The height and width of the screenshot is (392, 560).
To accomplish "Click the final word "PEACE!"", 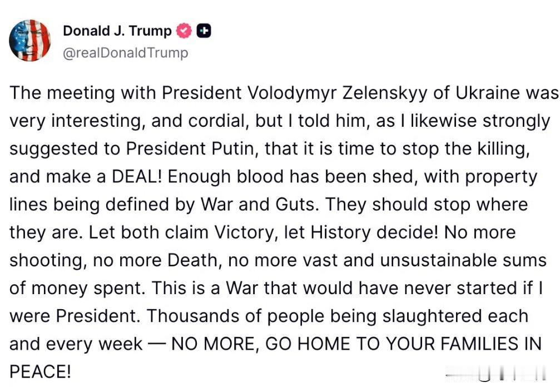I will tap(40, 372).
